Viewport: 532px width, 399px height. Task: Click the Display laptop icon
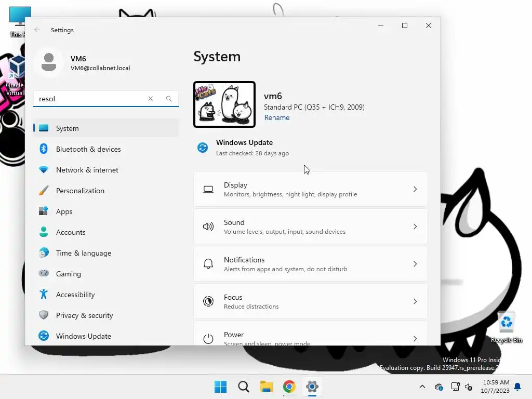[208, 189]
